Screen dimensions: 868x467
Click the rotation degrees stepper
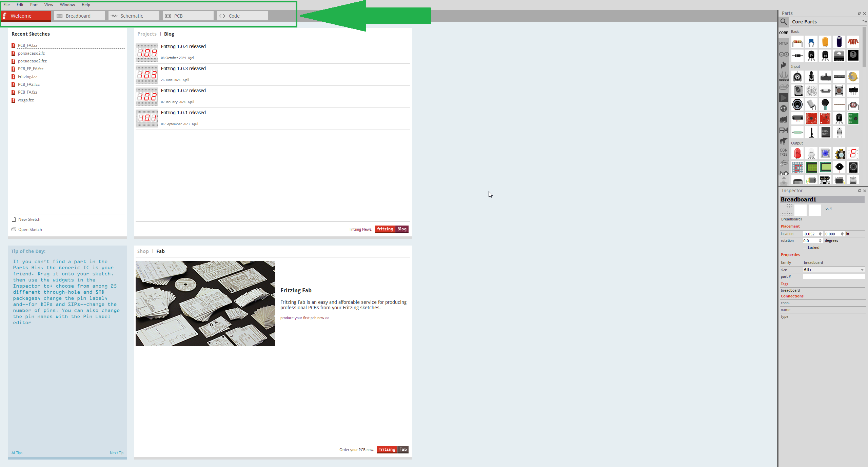(x=820, y=241)
